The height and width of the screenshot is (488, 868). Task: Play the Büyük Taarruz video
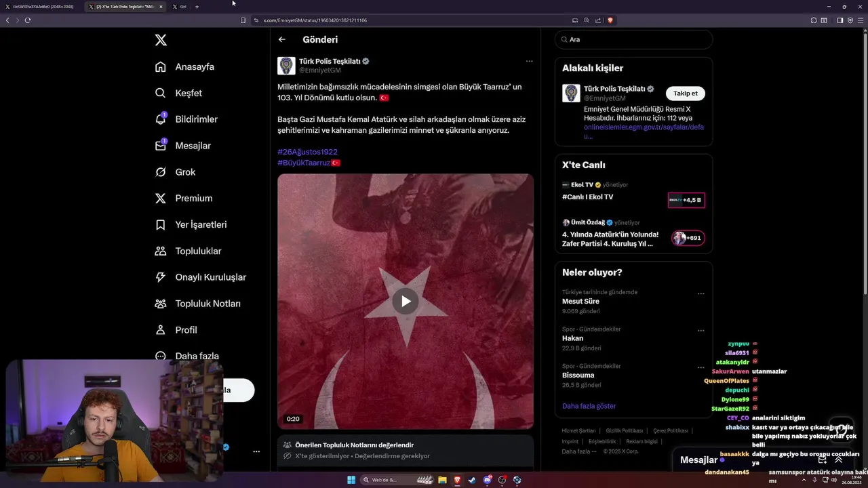406,302
